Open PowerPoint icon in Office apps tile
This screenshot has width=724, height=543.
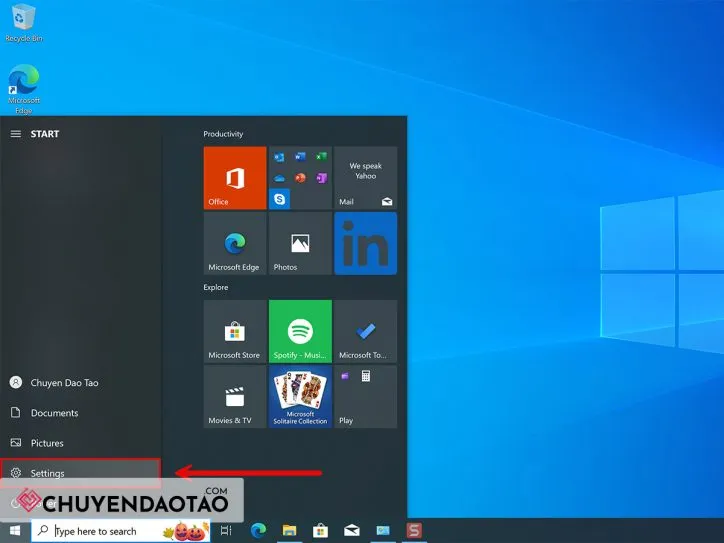tap(300, 178)
